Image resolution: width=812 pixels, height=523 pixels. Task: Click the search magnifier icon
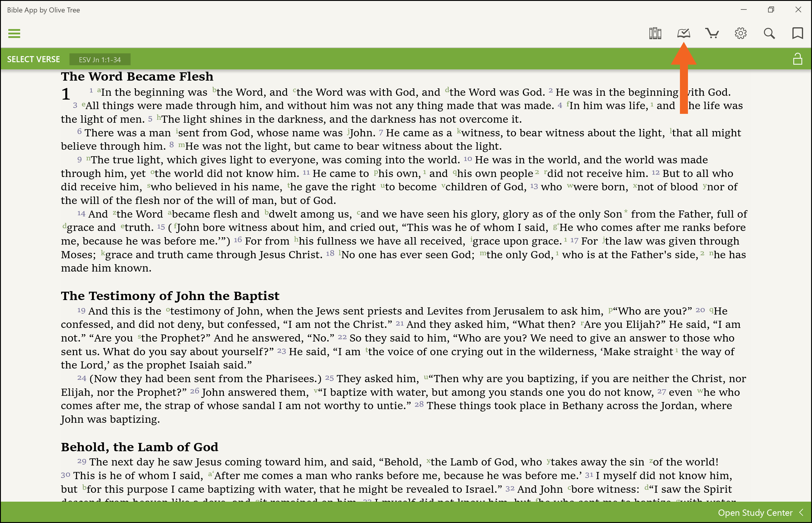click(x=769, y=33)
